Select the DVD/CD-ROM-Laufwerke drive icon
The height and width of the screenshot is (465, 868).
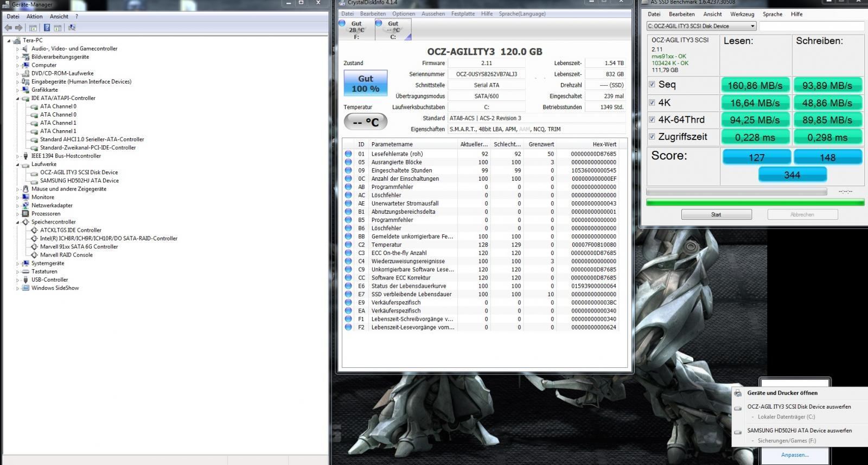25,73
